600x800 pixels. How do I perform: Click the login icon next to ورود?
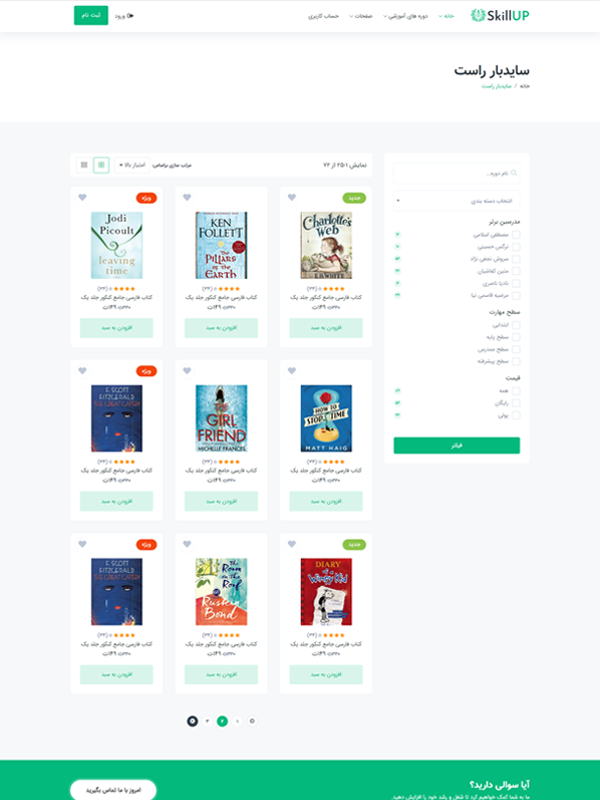click(x=131, y=16)
